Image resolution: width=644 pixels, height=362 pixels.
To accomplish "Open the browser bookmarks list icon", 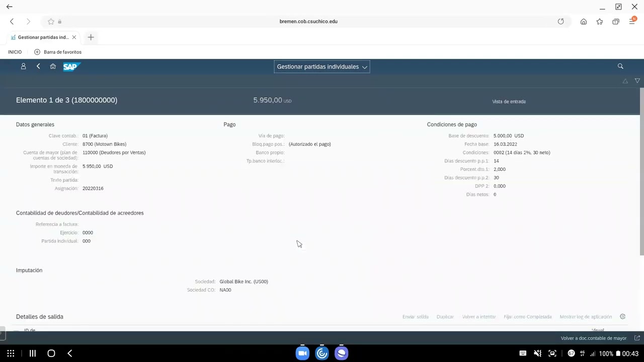I will coord(600,22).
